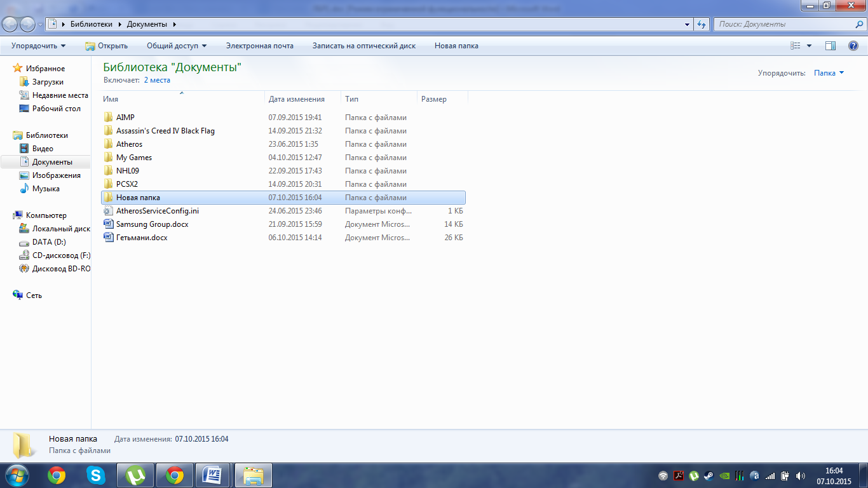The height and width of the screenshot is (488, 868).
Task: Open Загрузки in the navigation pane
Action: tap(48, 82)
